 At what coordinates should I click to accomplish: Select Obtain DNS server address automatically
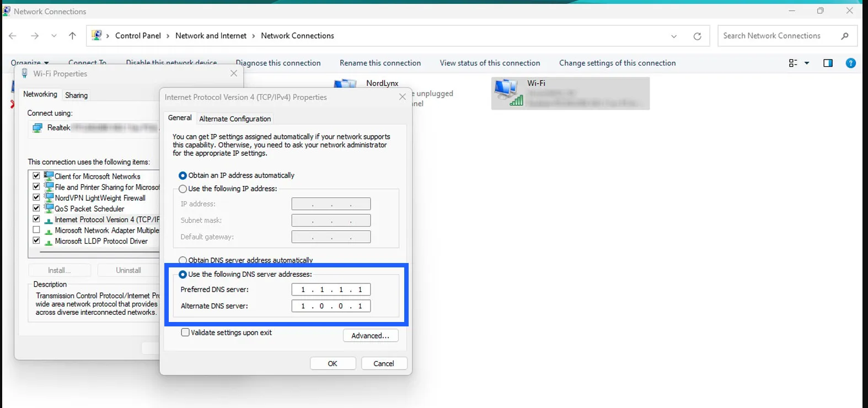[x=183, y=260]
